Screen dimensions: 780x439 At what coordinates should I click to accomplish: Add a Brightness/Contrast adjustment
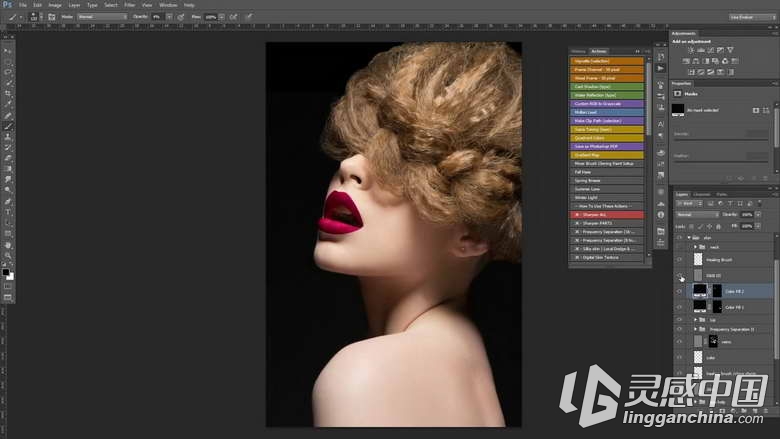(691, 50)
